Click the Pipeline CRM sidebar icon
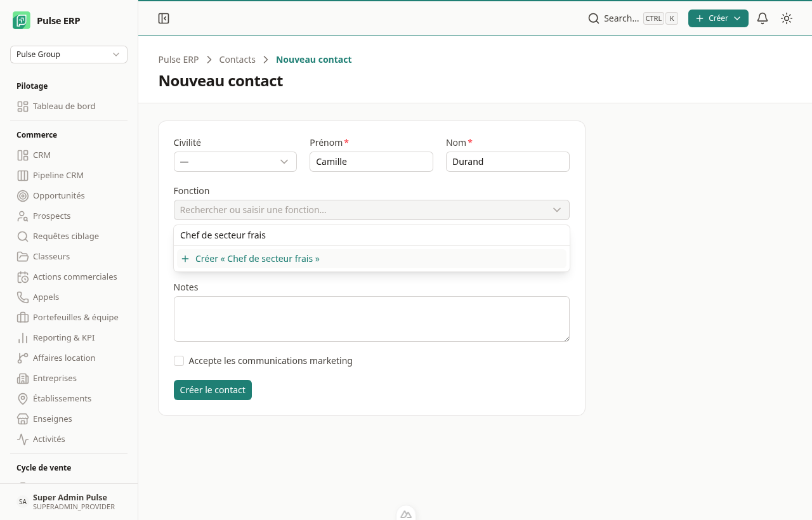This screenshot has width=812, height=520. click(x=23, y=176)
